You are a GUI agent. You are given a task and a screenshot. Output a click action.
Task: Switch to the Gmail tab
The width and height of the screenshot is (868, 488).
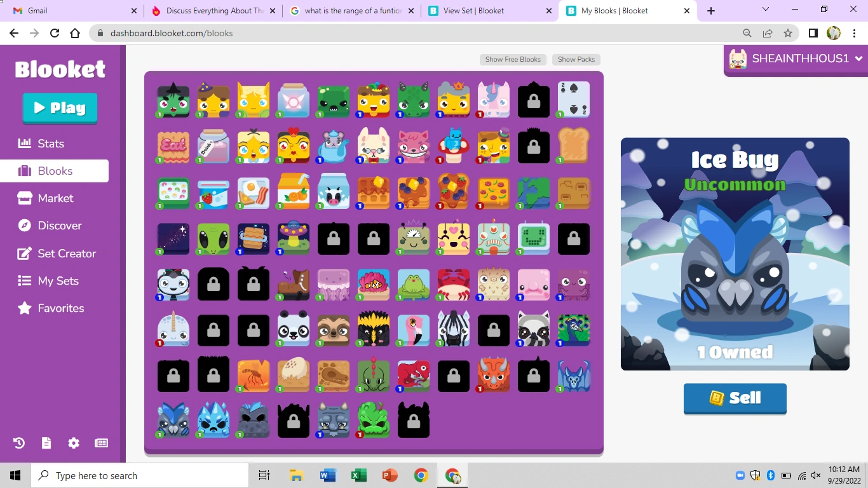pos(64,10)
